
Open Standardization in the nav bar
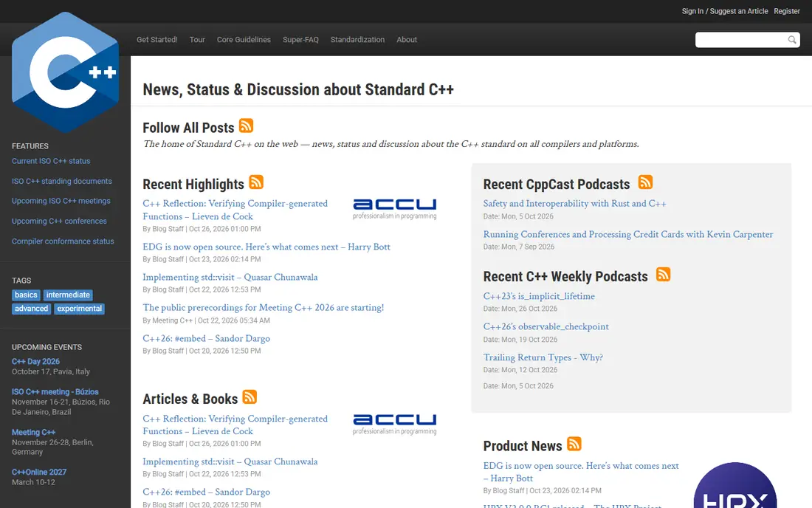(x=358, y=39)
